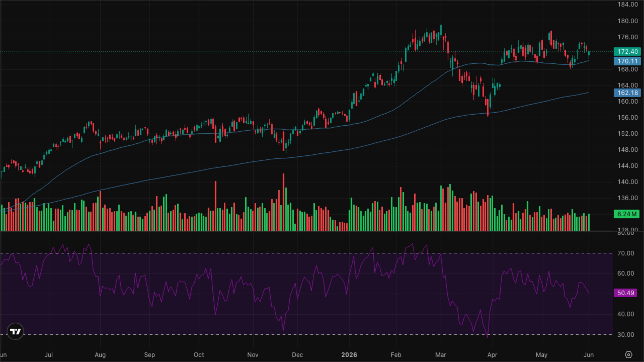Click the 148.00 price scale label
644x362 pixels.
point(628,150)
